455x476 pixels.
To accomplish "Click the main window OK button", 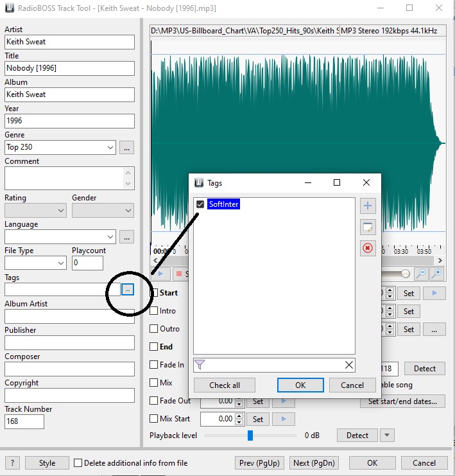I will tap(372, 463).
